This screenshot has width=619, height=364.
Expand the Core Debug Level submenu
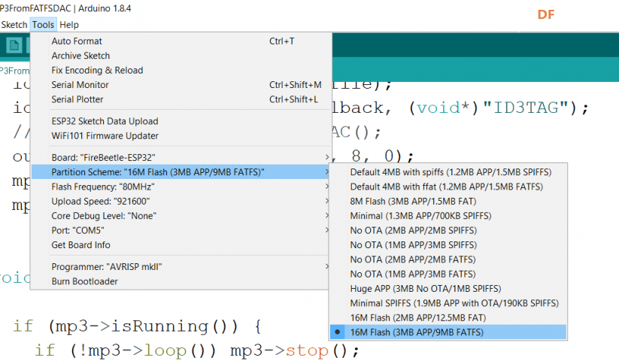[x=181, y=216]
